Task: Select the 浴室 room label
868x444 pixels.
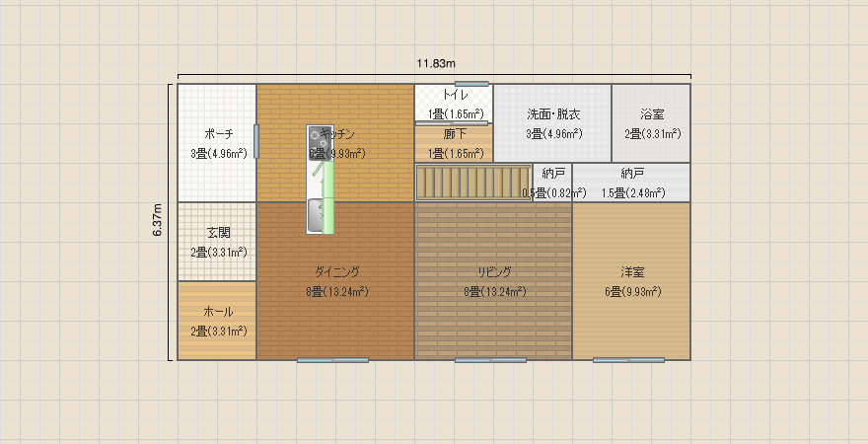Action: click(652, 114)
